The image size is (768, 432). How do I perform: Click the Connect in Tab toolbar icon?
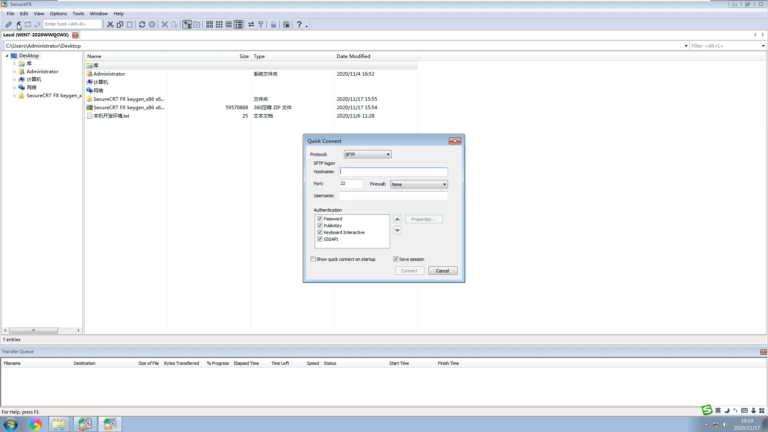coord(28,24)
